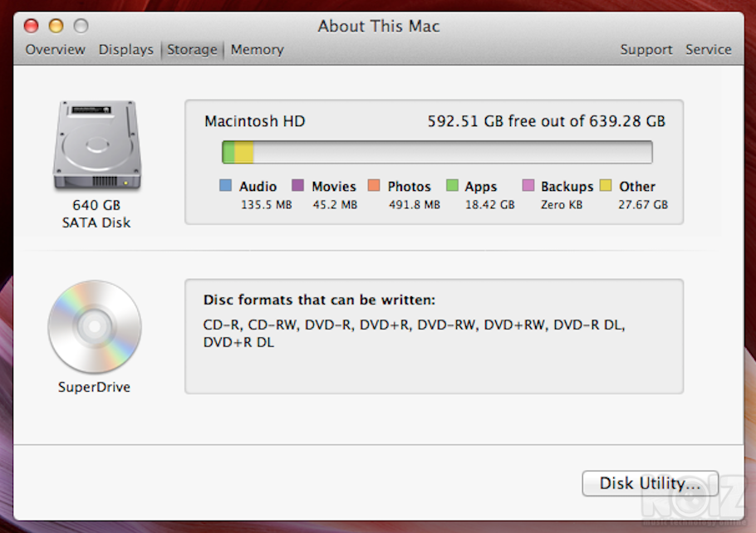Launch Disk Utility with the button

650,483
